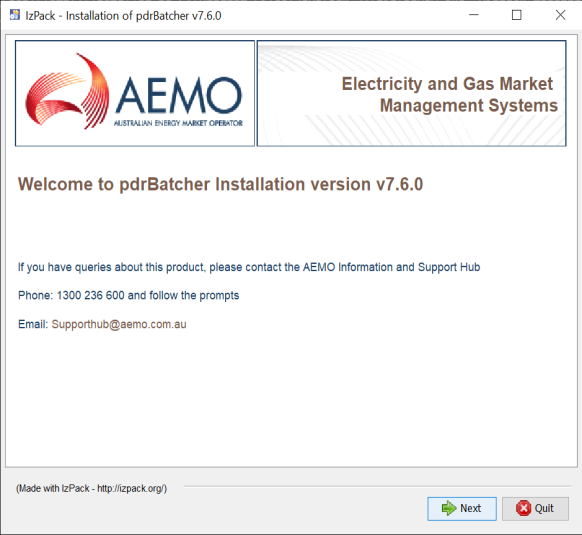Click the AEMO Information and Support Hub text
Screen dimensions: 582x535
(x=392, y=267)
